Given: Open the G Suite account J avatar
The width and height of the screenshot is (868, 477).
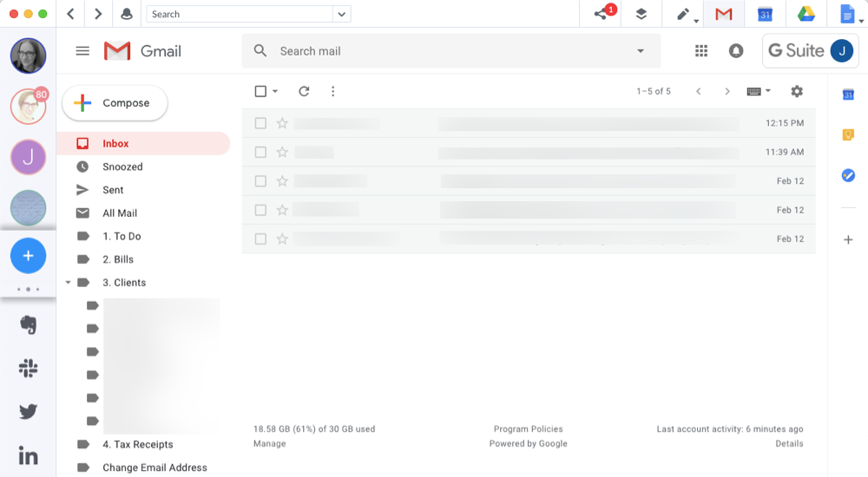Looking at the screenshot, I should (x=842, y=51).
